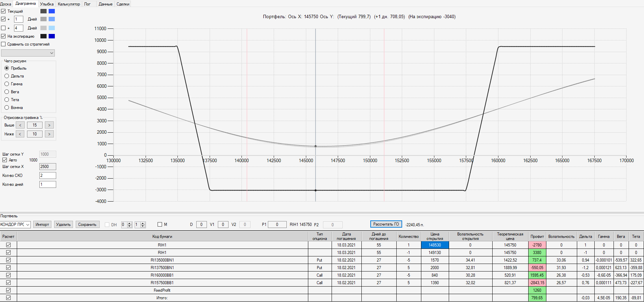Image resolution: width=644 pixels, height=302 pixels.
Task: Expand the КОНДОР portfolio dropdown
Action: point(15,225)
